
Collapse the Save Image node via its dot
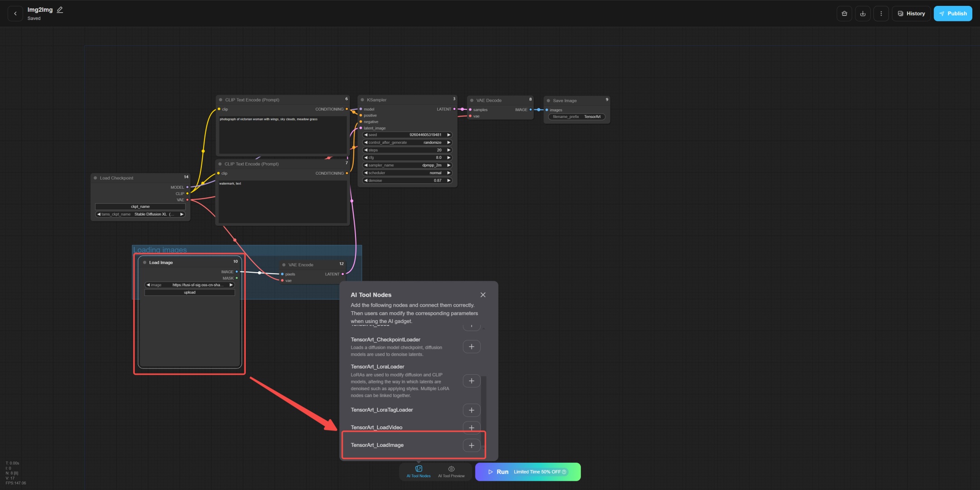(548, 101)
